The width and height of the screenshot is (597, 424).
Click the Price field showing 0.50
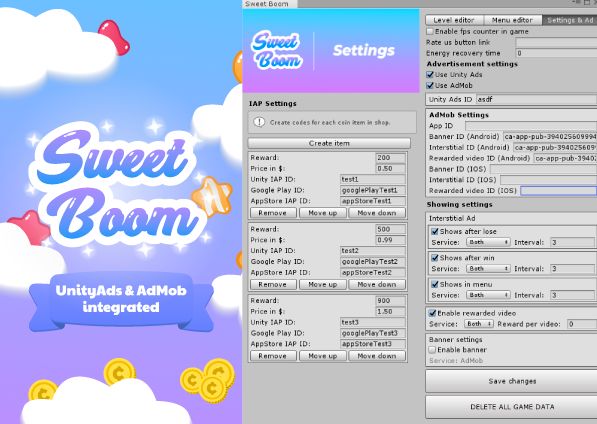pos(391,168)
